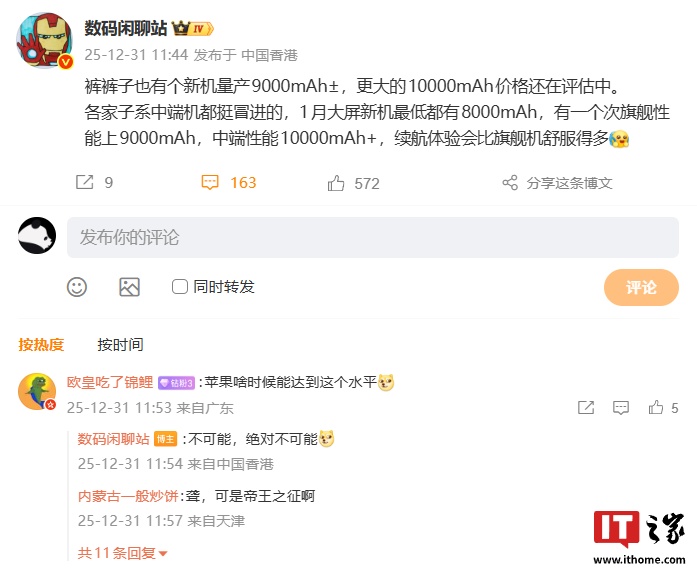This screenshot has width=697, height=574.
Task: Tick the 同时转发 checkbox
Action: (180, 287)
